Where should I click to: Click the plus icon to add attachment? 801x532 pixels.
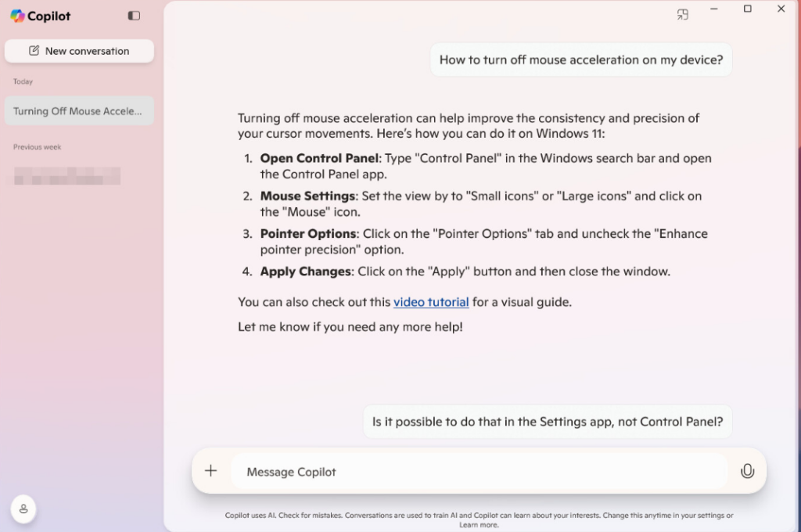(211, 471)
